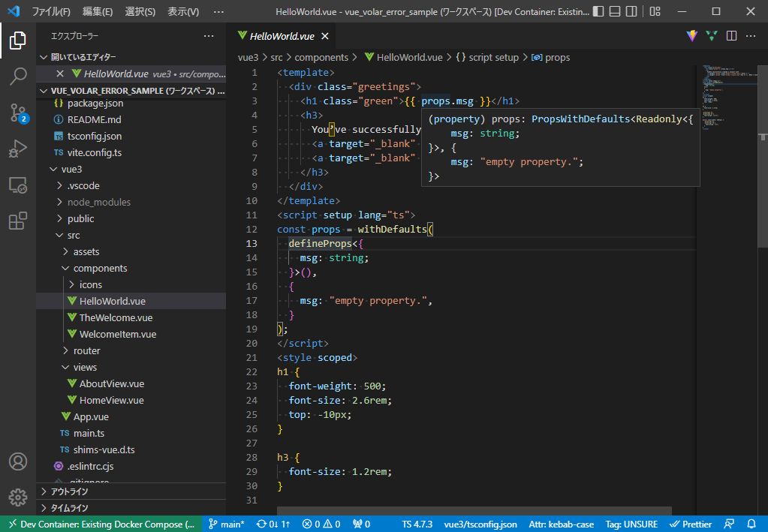The height and width of the screenshot is (532, 768).
Task: Open the Extensions view
Action: click(x=17, y=221)
